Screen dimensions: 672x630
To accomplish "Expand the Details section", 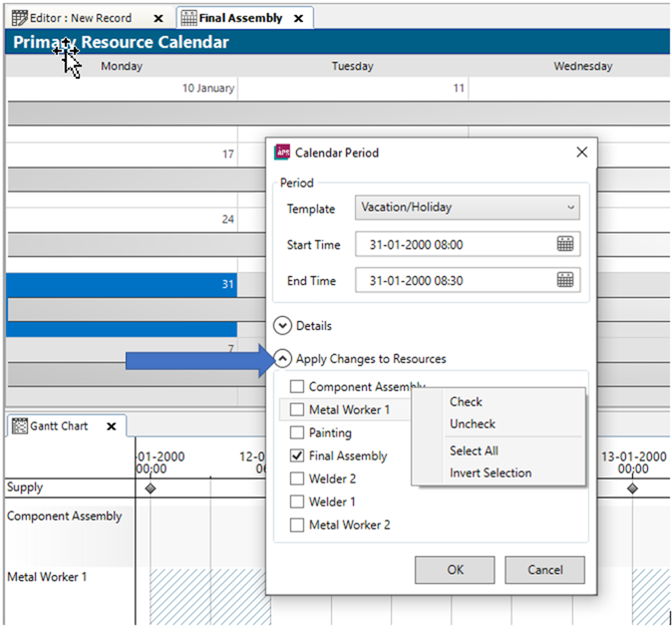I will [283, 325].
